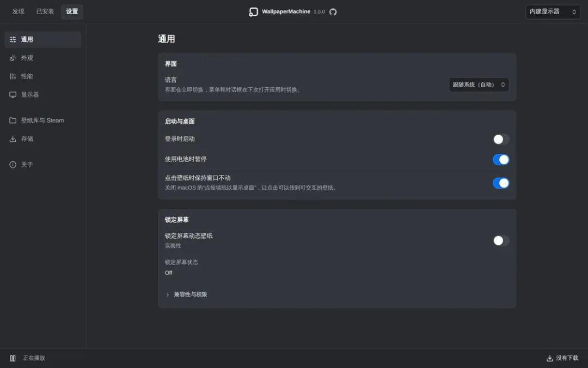Click the 1.0.0 version number
Viewport: 588px width, 368px height.
[x=319, y=11]
